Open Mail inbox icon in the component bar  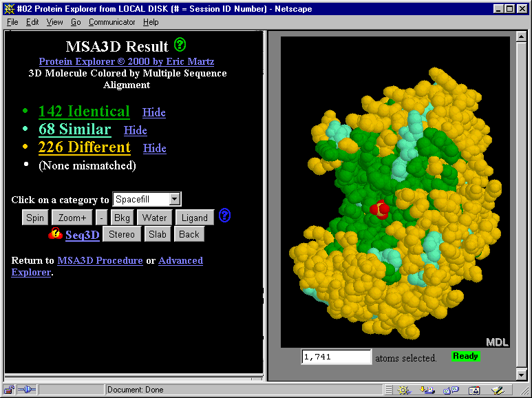click(x=427, y=390)
